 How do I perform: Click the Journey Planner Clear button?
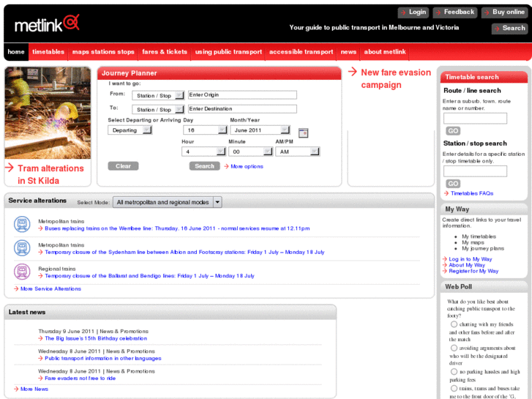coord(123,165)
